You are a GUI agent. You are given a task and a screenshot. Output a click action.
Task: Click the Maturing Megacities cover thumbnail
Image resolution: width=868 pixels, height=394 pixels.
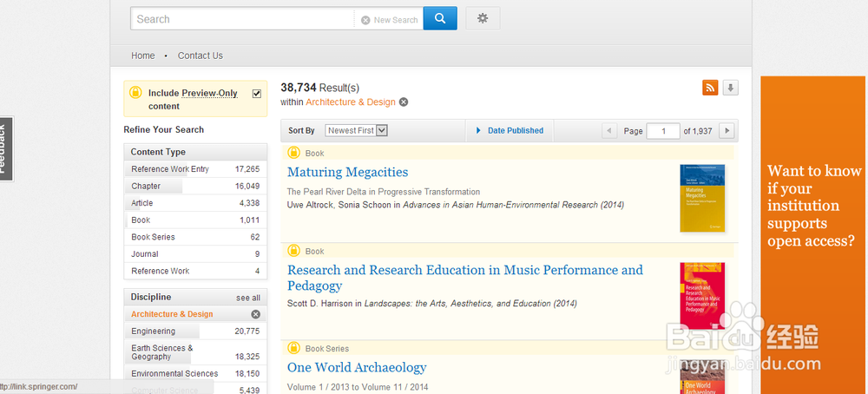point(701,198)
